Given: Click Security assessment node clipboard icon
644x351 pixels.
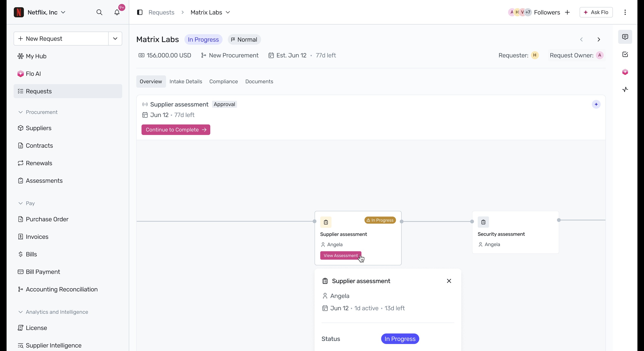Looking at the screenshot, I should tap(483, 222).
